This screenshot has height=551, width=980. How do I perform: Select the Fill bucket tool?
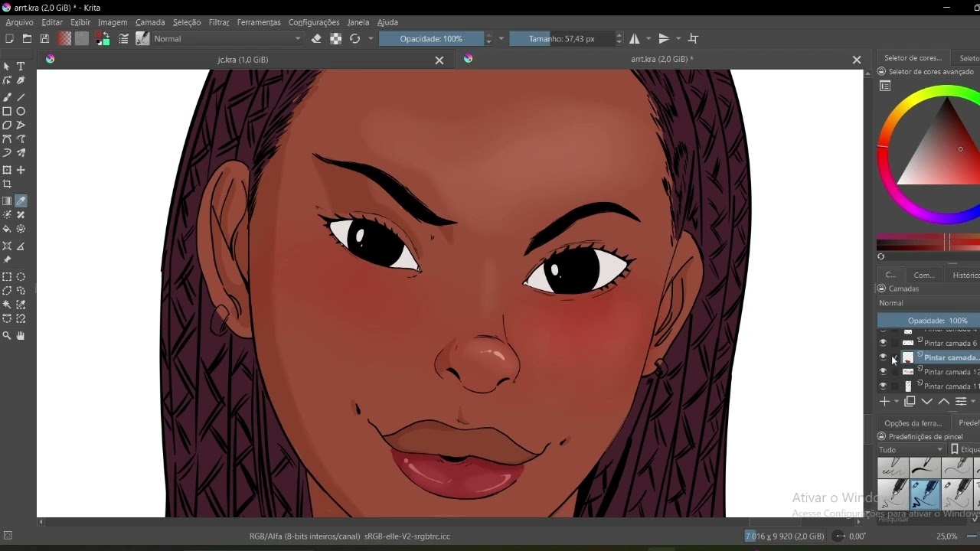[7, 229]
